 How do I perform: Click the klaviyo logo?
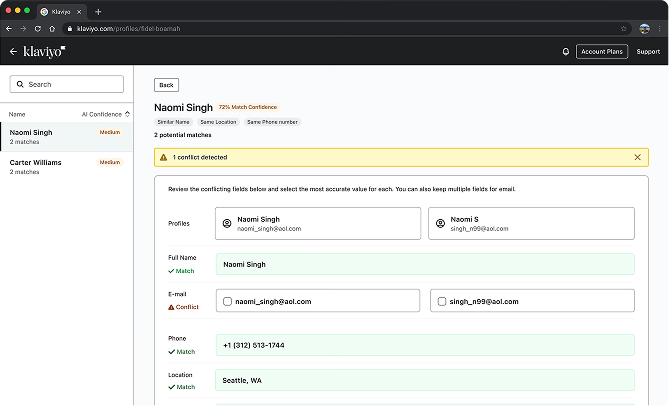pyautogui.click(x=44, y=52)
